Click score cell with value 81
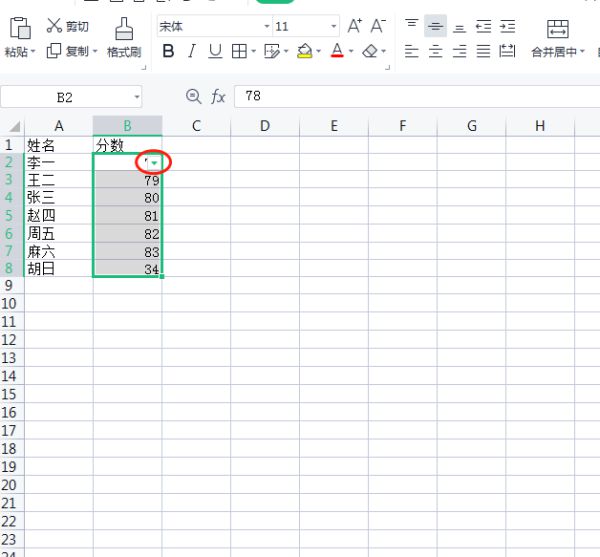 point(127,216)
